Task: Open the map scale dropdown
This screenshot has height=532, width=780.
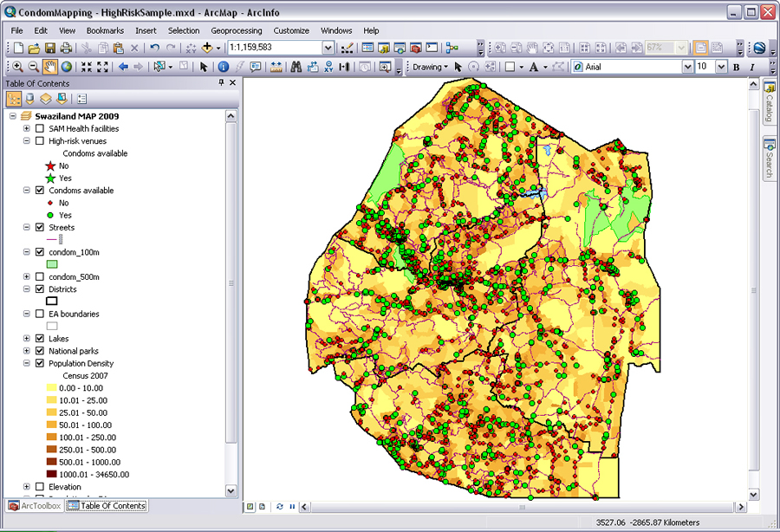Action: [x=328, y=48]
